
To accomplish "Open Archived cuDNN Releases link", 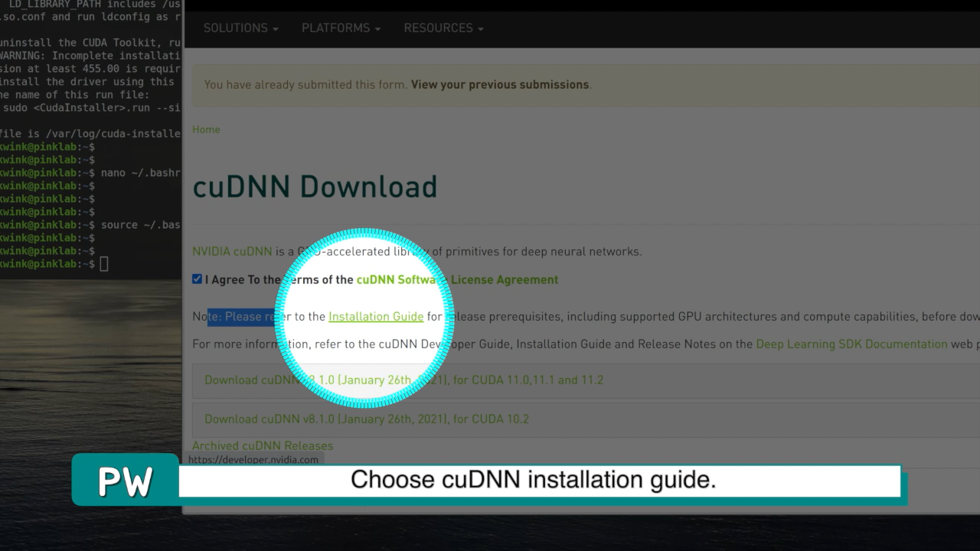I will 263,446.
